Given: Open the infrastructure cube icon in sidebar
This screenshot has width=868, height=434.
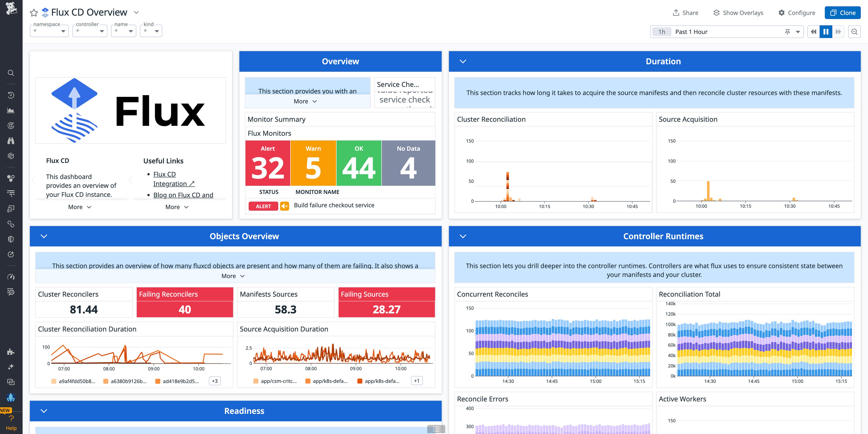Looking at the screenshot, I should pos(11,156).
